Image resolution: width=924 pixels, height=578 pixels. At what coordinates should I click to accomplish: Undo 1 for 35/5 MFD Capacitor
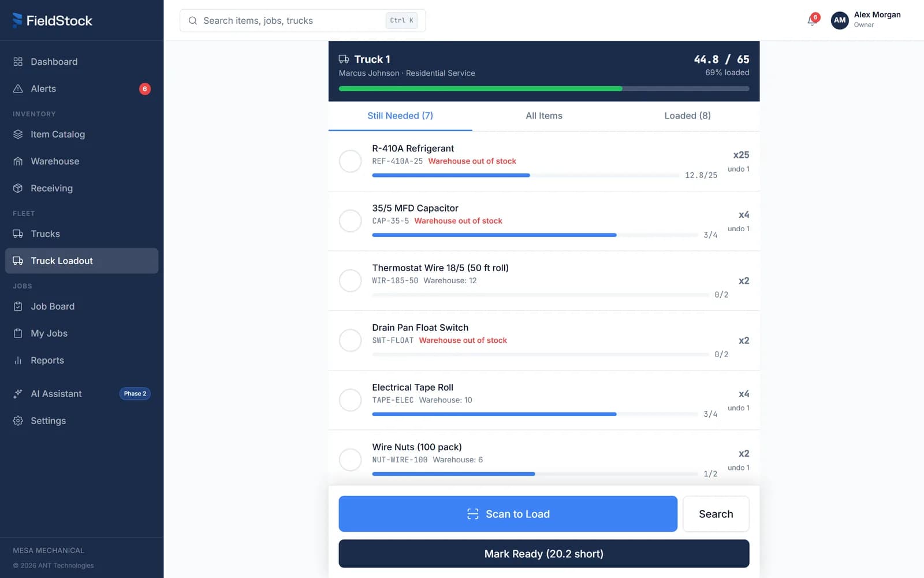738,229
